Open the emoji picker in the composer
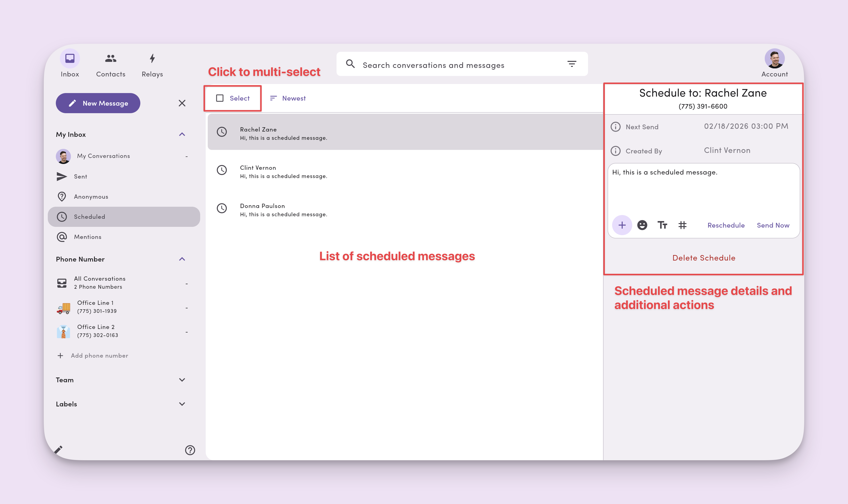This screenshot has height=504, width=848. [x=642, y=225]
